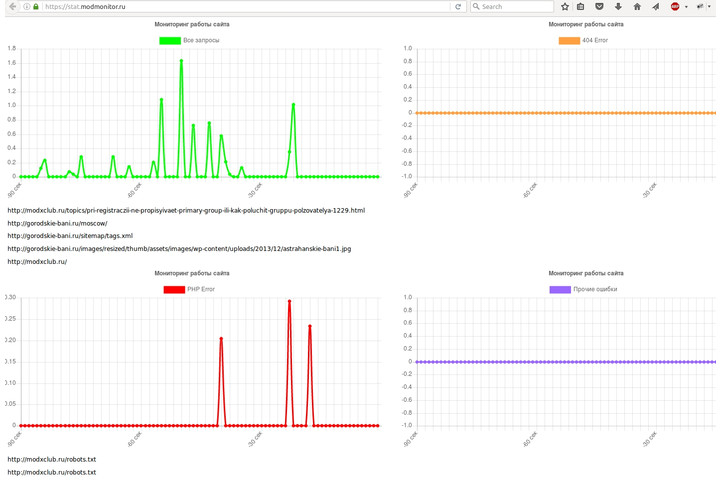Click the Adblock Plus ABP icon

(x=675, y=7)
